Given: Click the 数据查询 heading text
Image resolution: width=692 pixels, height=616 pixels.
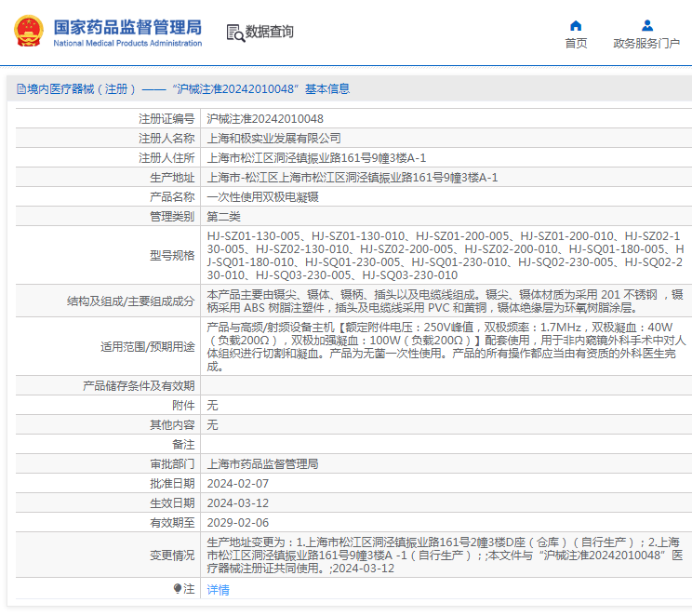Looking at the screenshot, I should [x=270, y=33].
